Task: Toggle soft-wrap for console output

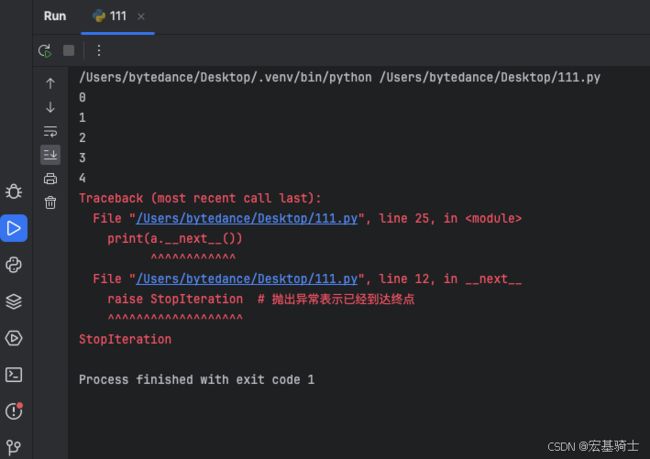Action: (50, 131)
